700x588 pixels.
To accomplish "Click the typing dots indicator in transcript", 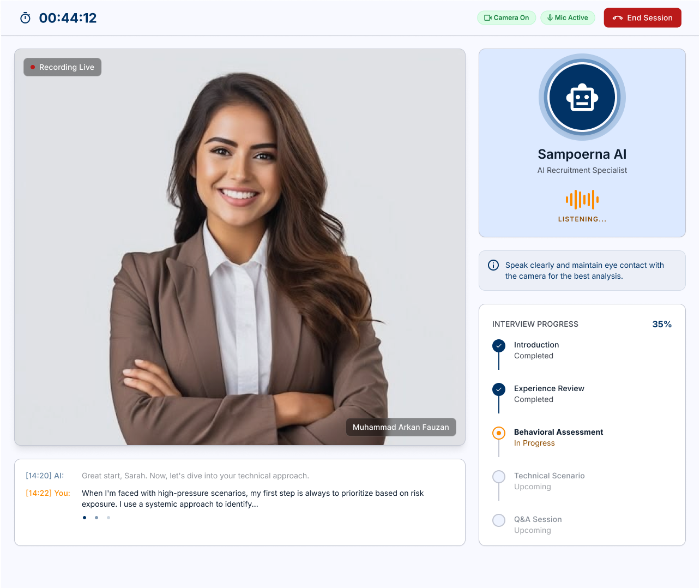I will point(96,518).
